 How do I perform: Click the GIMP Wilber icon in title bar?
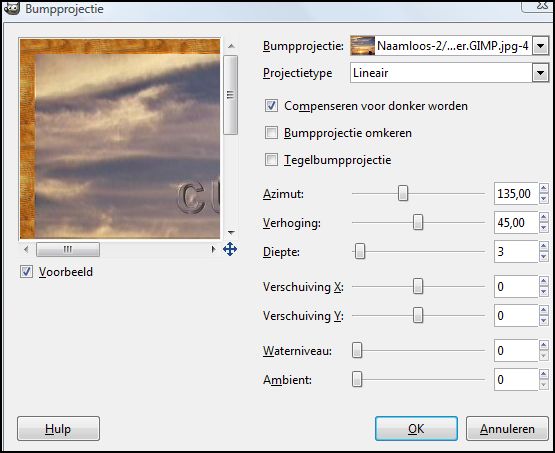pos(11,8)
